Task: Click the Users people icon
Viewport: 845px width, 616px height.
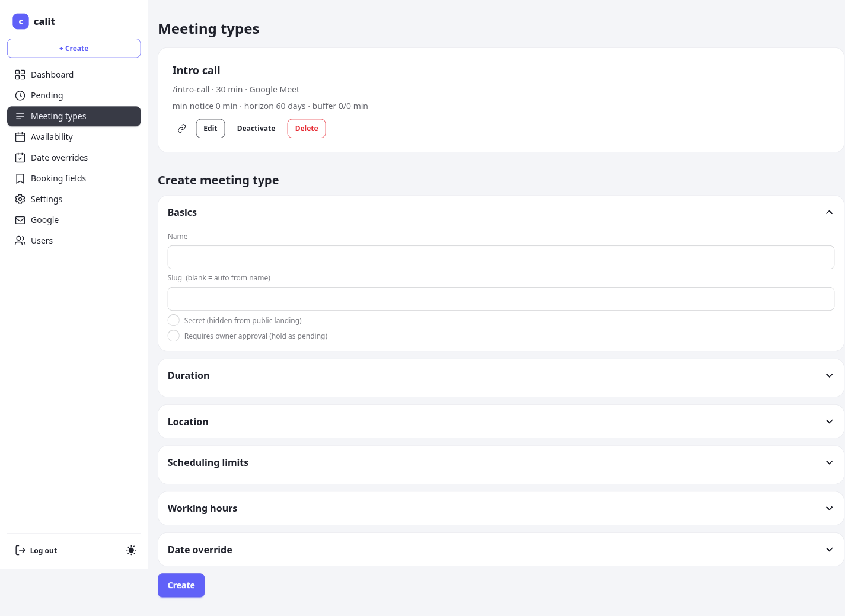Action: click(x=20, y=241)
